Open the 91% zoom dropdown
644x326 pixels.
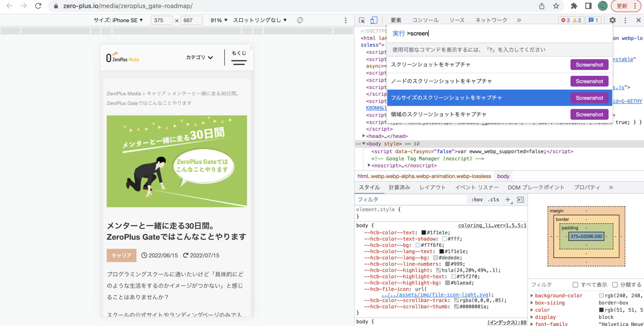tap(219, 20)
